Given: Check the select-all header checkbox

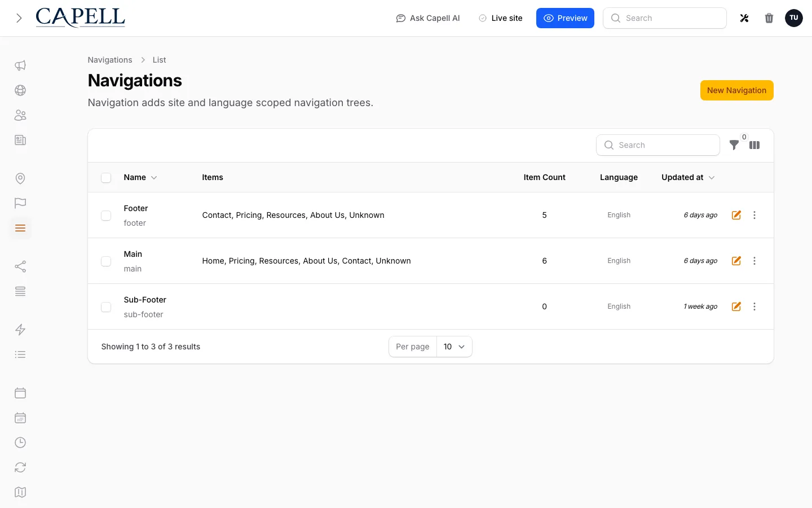Looking at the screenshot, I should [x=106, y=178].
